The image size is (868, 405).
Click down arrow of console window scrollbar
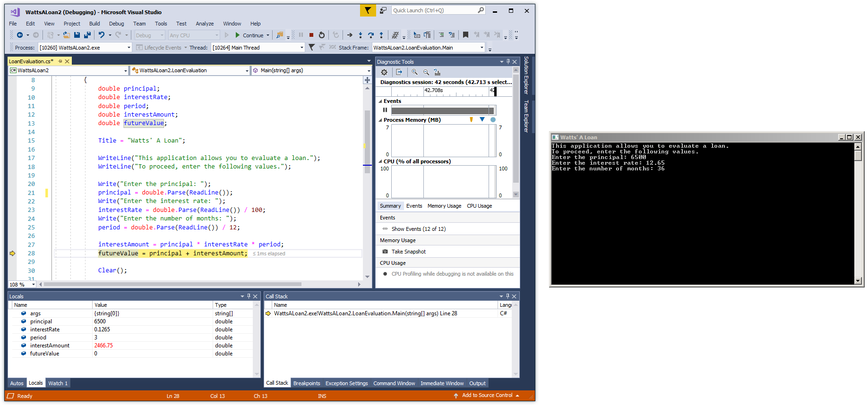(859, 281)
